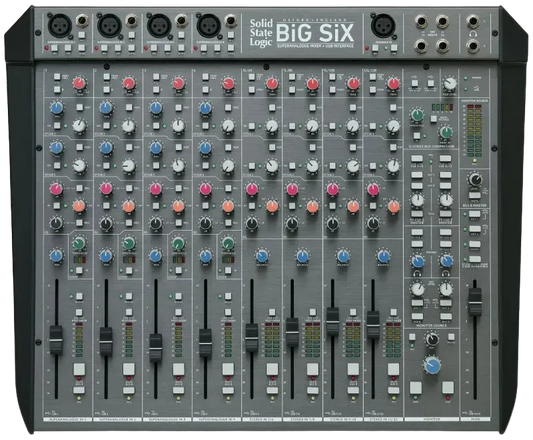Click the black Bus B master level knob

[x=475, y=179]
